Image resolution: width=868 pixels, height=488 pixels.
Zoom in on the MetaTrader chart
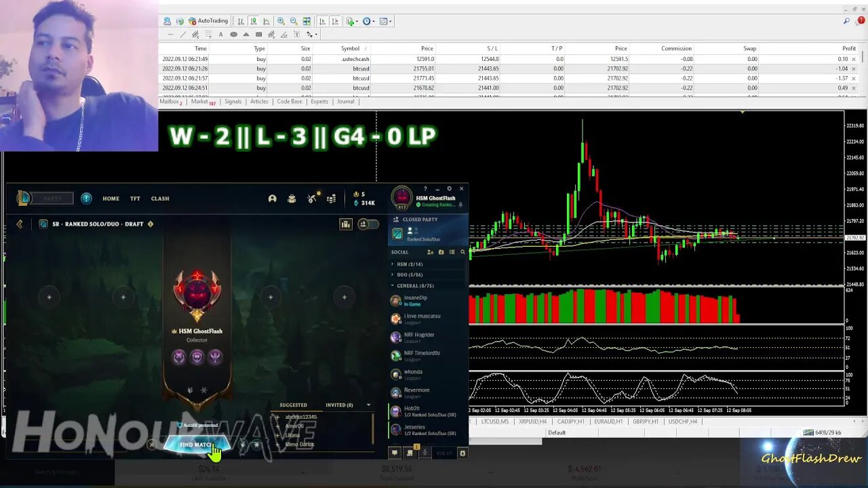point(281,21)
